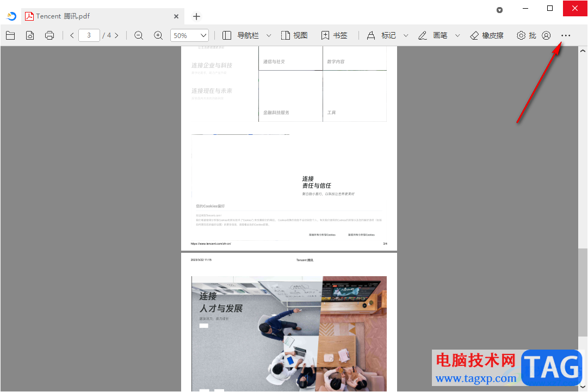Screen dimensions: 588x392
Task: Click the 您的Cookies偏好 heading
Action: click(211, 206)
